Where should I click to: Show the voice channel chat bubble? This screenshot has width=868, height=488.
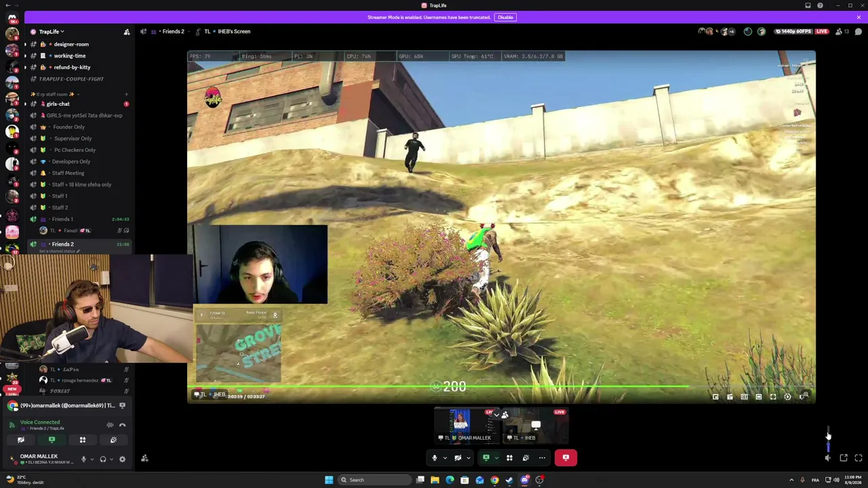point(858,31)
